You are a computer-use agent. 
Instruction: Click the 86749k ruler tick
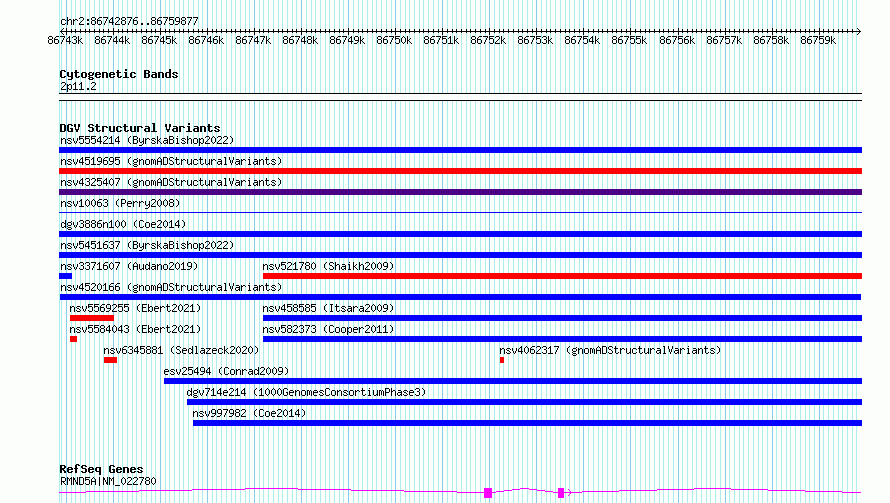(347, 40)
